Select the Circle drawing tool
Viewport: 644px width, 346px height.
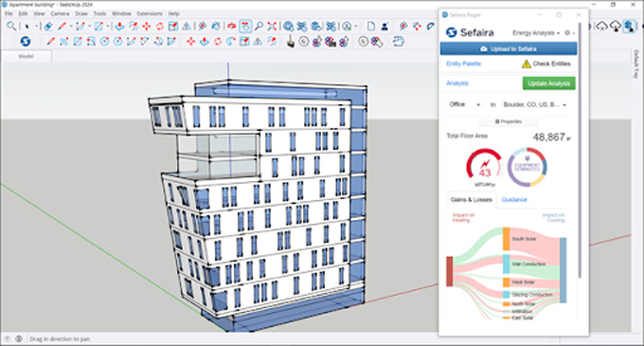[104, 42]
